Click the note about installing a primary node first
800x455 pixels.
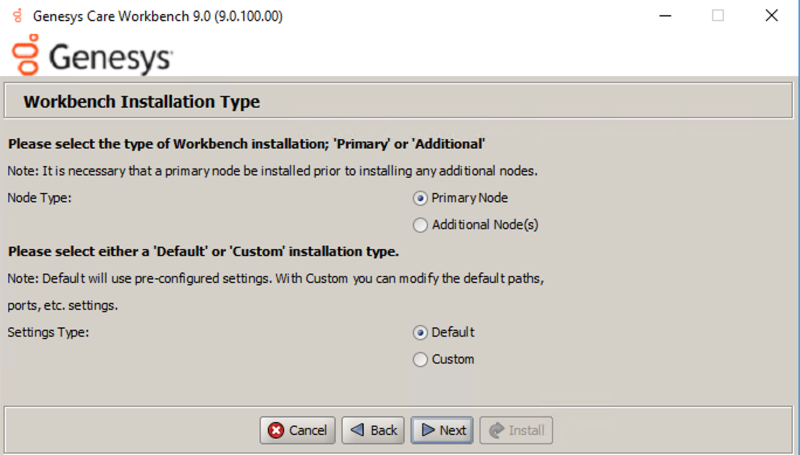pyautogui.click(x=272, y=171)
